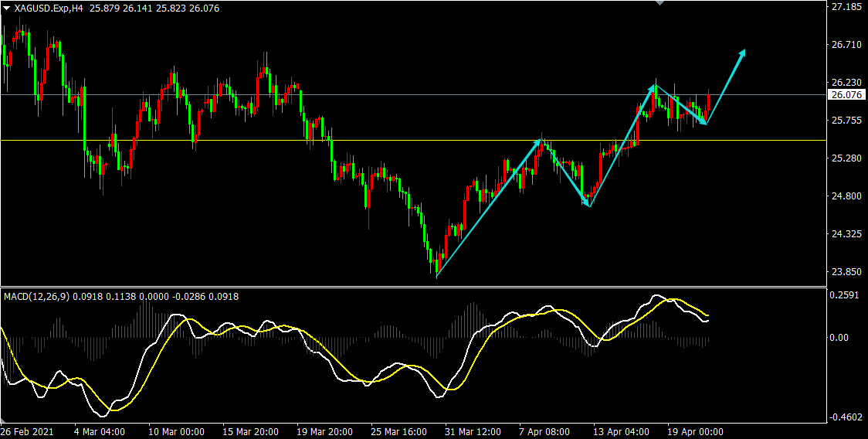Click the 26 Feb 2021 date label
Screen dimensions: 868x439
[28, 432]
